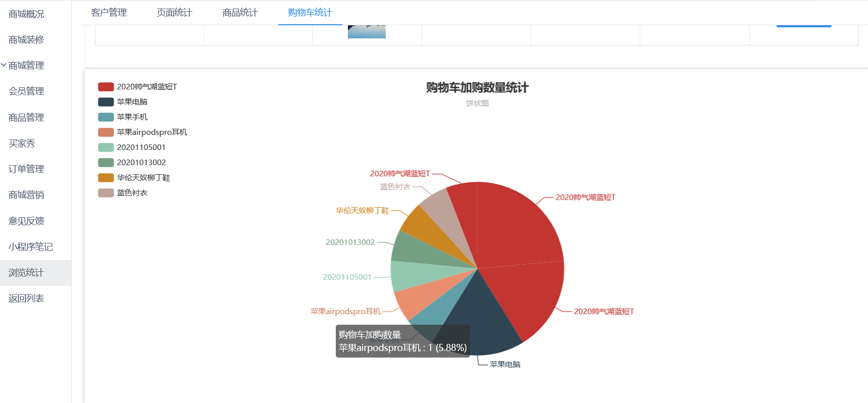Open 买家秀 sidebar item
Screen dimensions: 868x403
22,143
